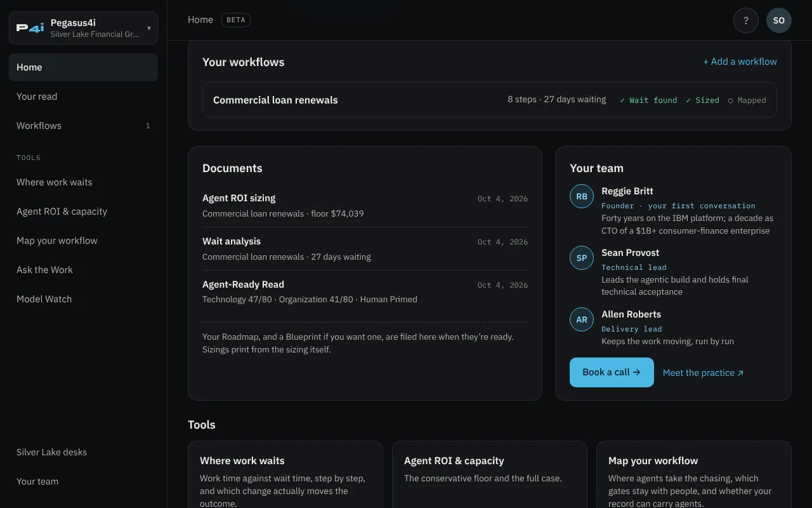Click Reggie Britt's RB avatar
812x508 pixels.
pyautogui.click(x=582, y=196)
